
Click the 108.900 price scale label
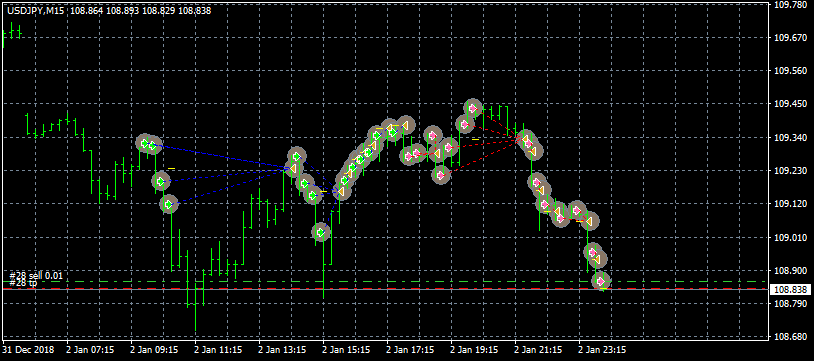790,271
